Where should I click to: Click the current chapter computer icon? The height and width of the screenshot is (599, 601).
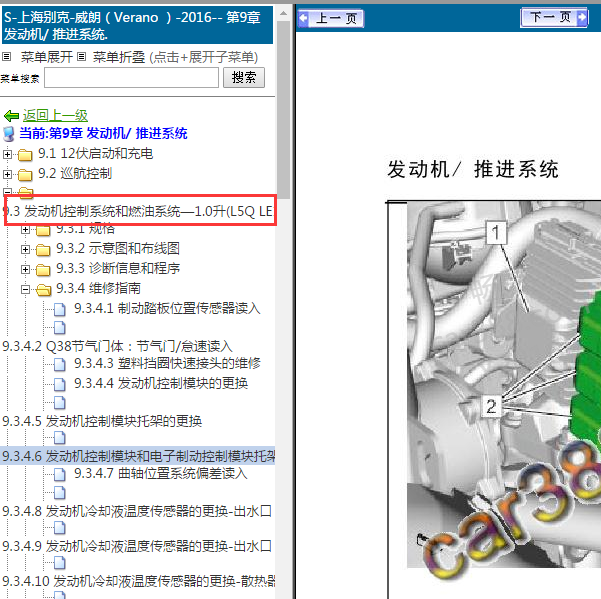pos(8,134)
